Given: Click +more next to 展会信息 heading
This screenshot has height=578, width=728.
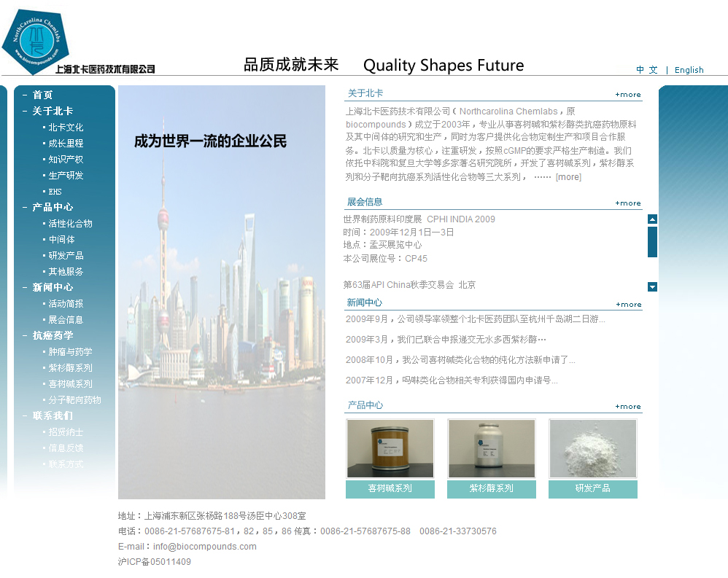Looking at the screenshot, I should 628,203.
